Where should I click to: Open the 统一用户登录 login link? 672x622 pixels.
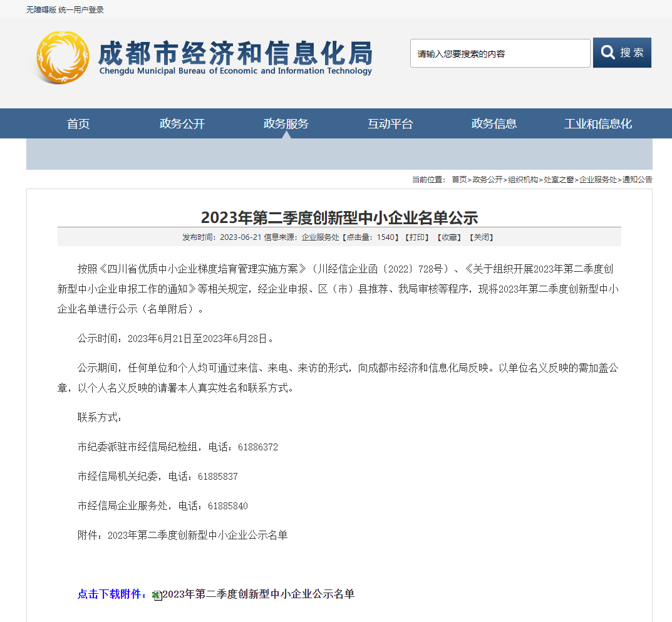[x=81, y=10]
